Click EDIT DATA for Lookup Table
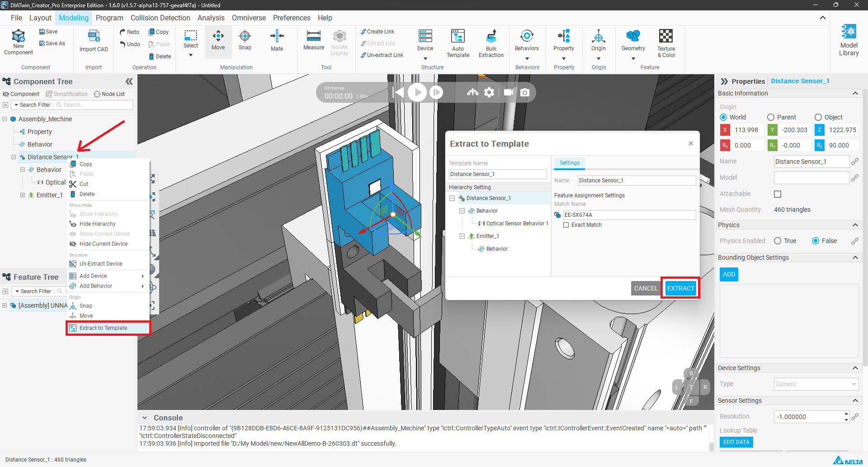Image resolution: width=868 pixels, height=467 pixels. click(x=736, y=442)
